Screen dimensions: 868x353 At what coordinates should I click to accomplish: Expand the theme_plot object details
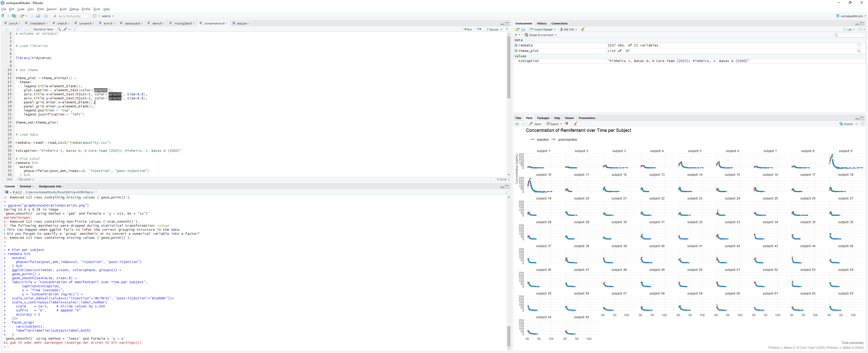coord(516,51)
